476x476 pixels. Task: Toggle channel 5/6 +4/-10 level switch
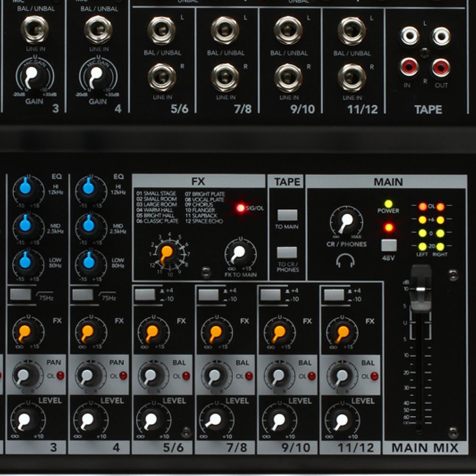(x=145, y=294)
